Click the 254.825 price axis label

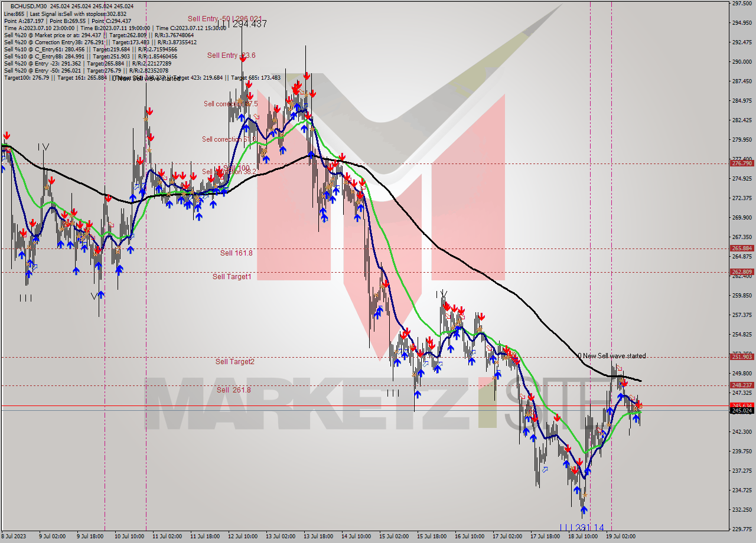click(742, 335)
